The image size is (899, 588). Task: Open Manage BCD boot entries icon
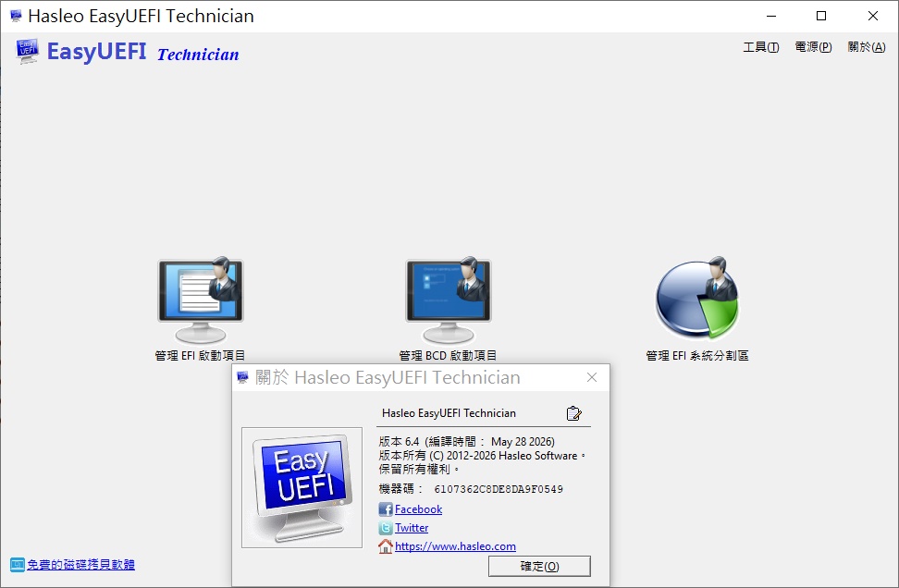pyautogui.click(x=449, y=300)
